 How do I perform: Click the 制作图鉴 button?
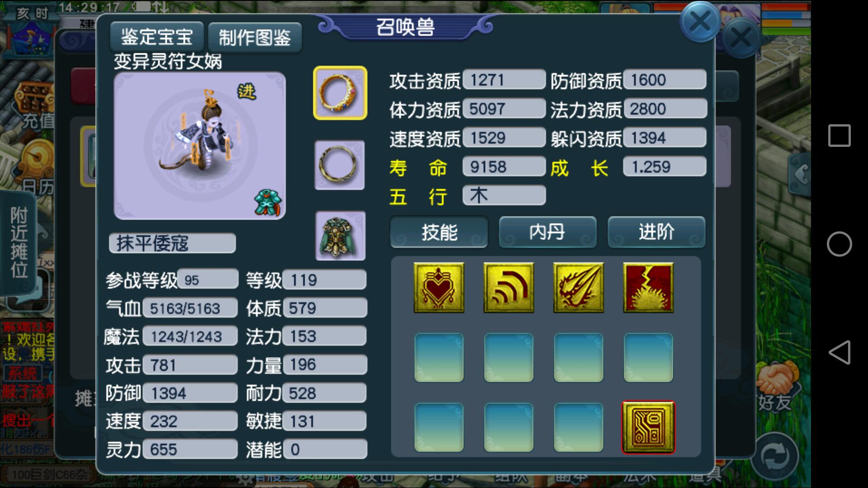[x=255, y=38]
